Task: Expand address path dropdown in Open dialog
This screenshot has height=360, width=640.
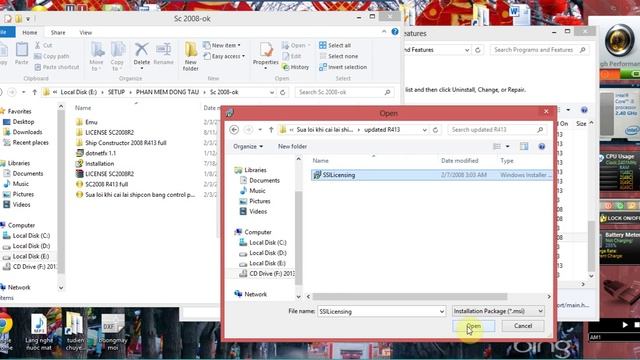Action: click(x=424, y=130)
